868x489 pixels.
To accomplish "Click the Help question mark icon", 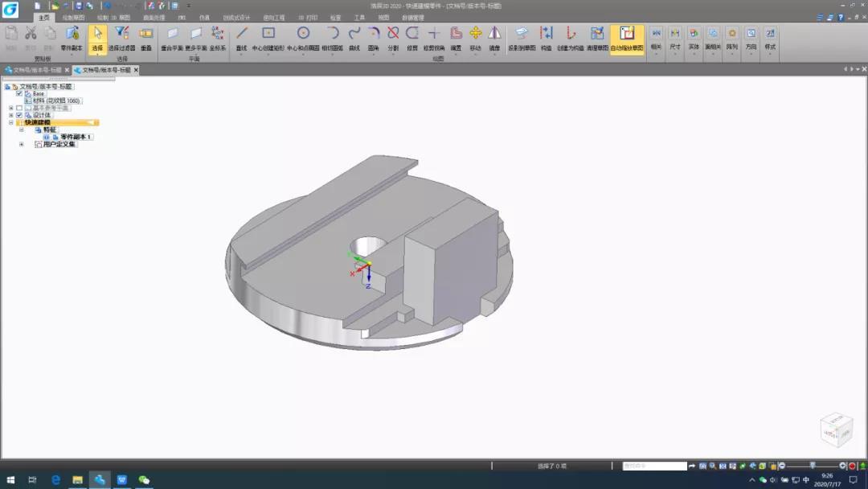I will [841, 17].
